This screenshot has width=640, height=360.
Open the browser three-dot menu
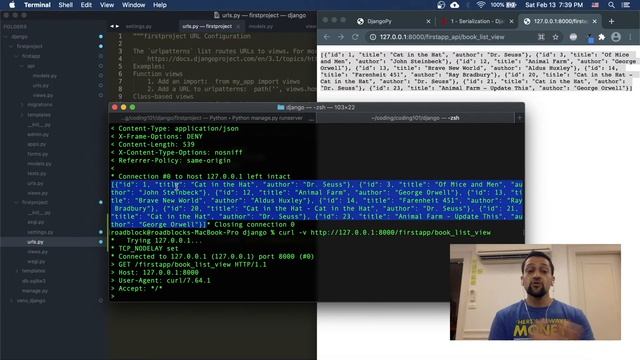(631, 37)
